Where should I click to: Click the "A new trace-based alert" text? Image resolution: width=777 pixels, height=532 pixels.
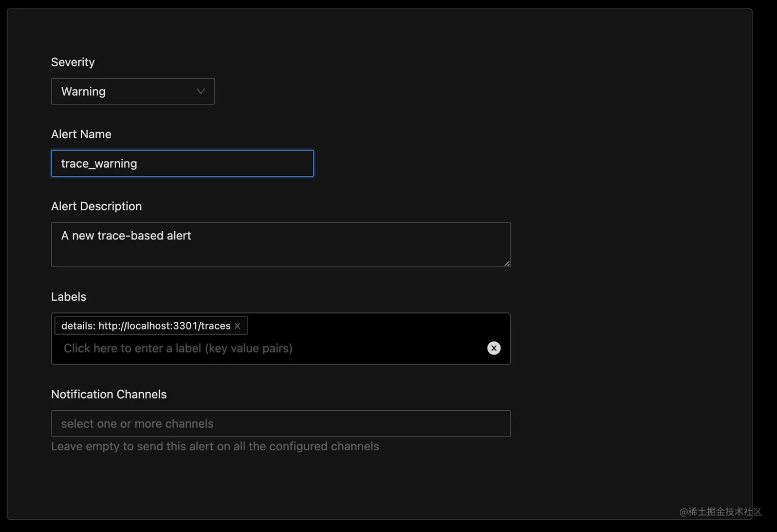[126, 236]
